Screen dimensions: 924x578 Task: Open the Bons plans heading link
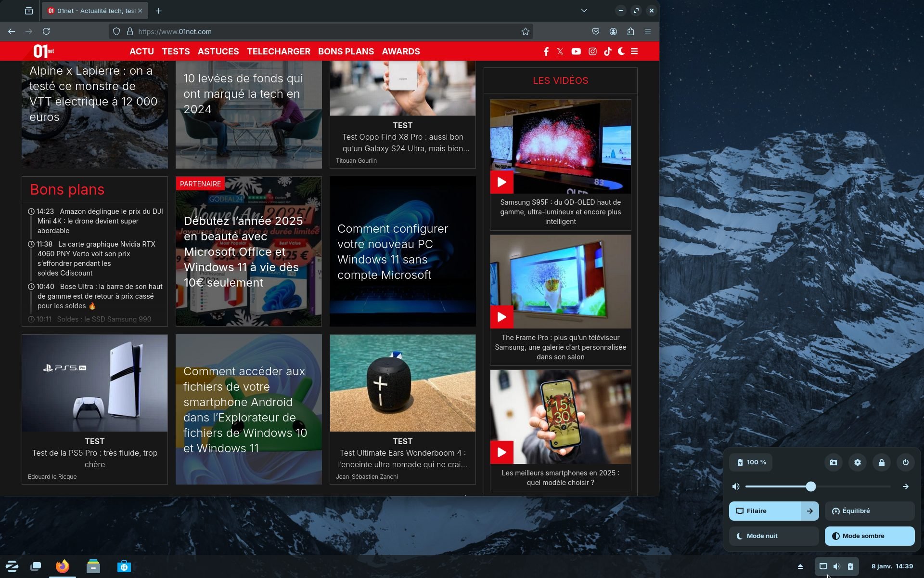pyautogui.click(x=67, y=189)
